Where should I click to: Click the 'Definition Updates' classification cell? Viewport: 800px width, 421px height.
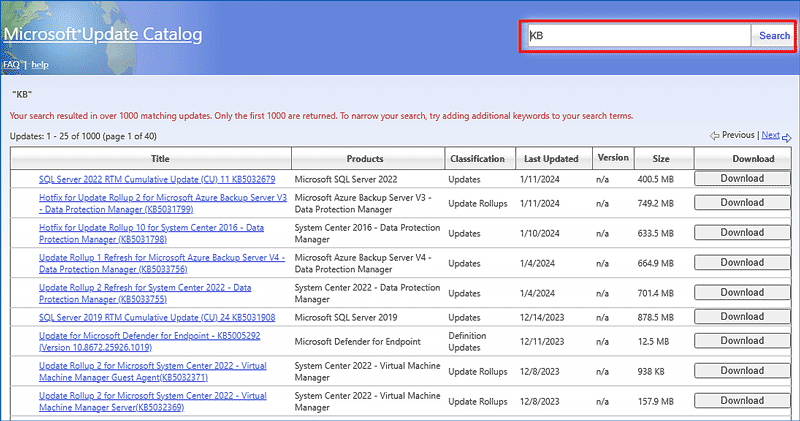coord(467,341)
